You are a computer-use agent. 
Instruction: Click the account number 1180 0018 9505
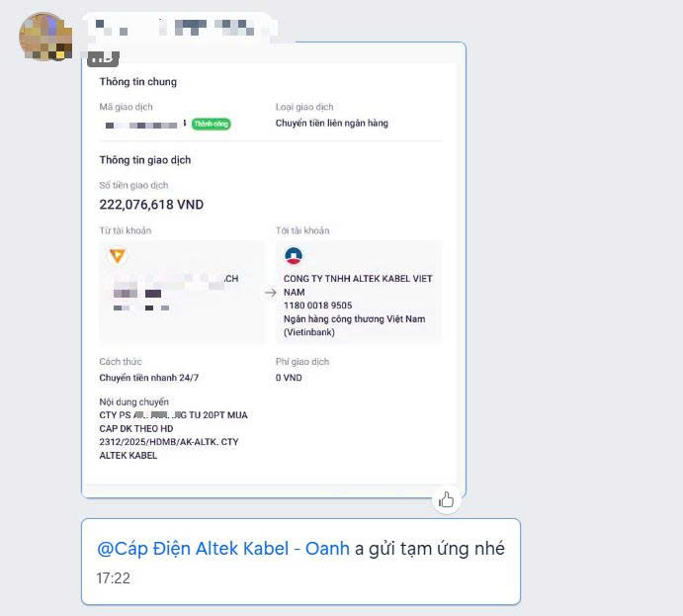click(x=318, y=306)
